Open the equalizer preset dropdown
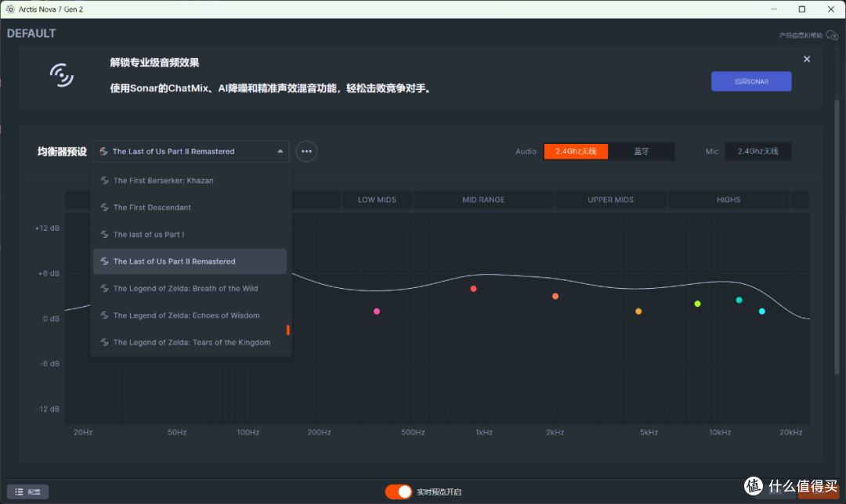 click(191, 152)
